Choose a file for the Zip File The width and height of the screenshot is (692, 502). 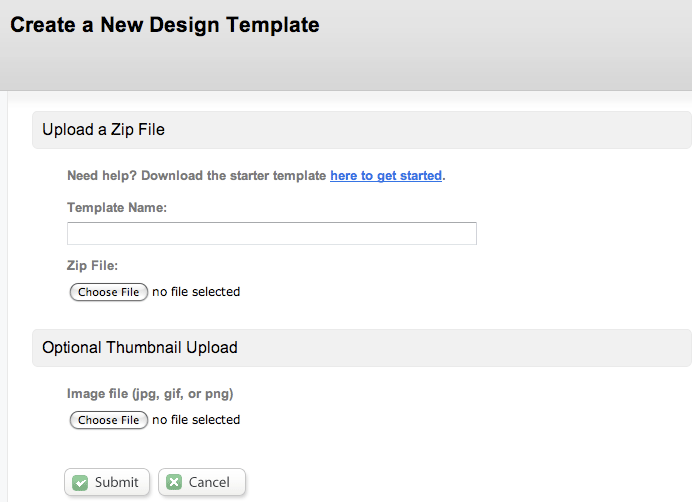pos(109,292)
